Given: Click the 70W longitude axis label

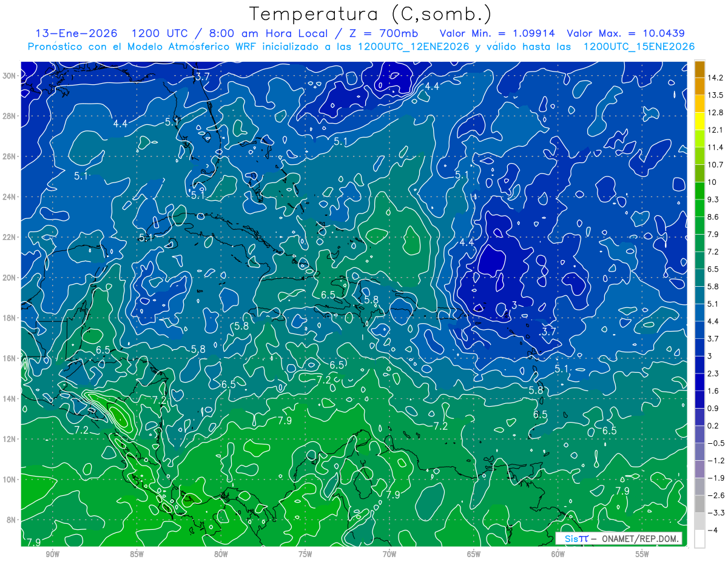Looking at the screenshot, I should (389, 554).
